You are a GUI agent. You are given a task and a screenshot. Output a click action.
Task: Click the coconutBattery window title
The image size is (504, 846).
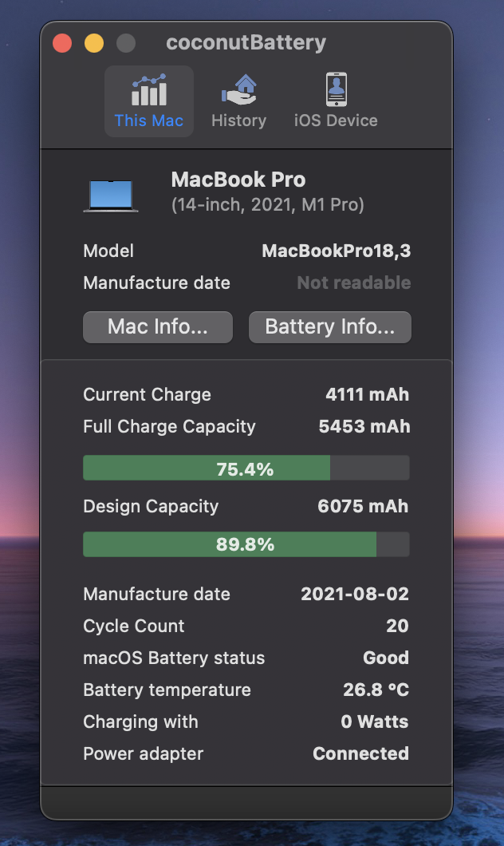point(246,43)
